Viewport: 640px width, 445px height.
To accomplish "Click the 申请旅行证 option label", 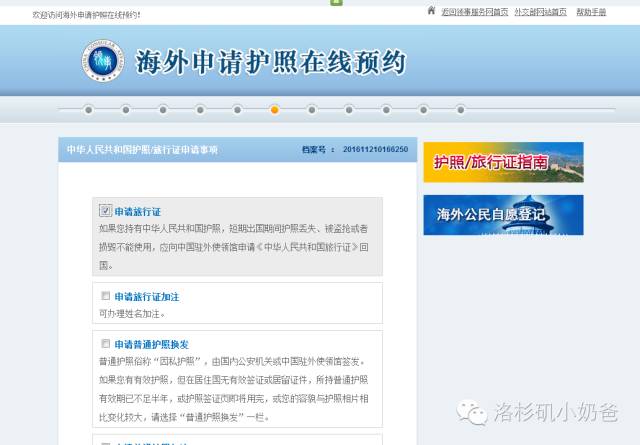I will [138, 212].
